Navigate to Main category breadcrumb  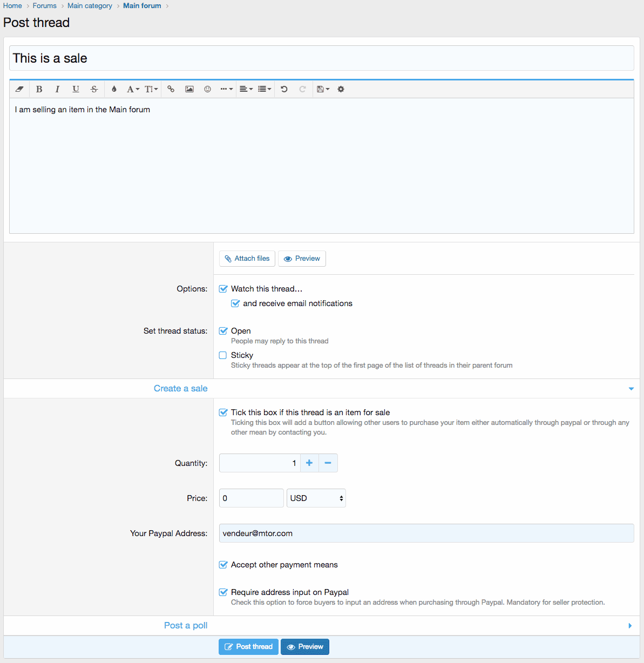coord(90,6)
